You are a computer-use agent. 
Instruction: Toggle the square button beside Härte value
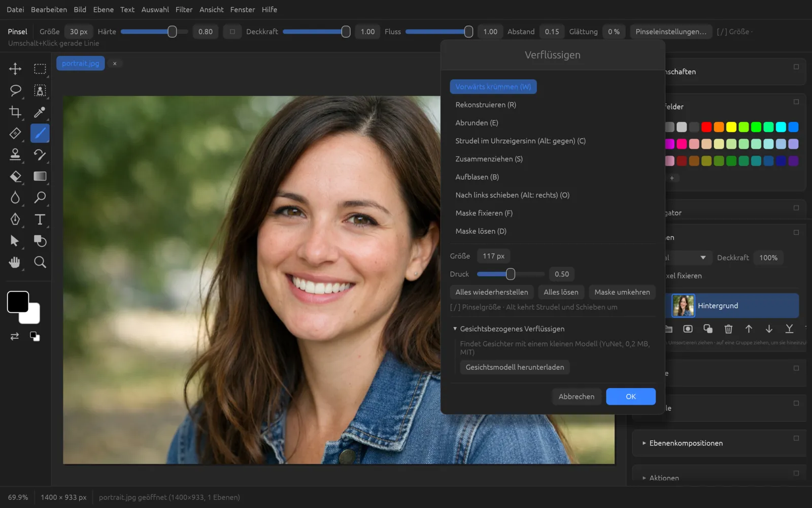[232, 31]
